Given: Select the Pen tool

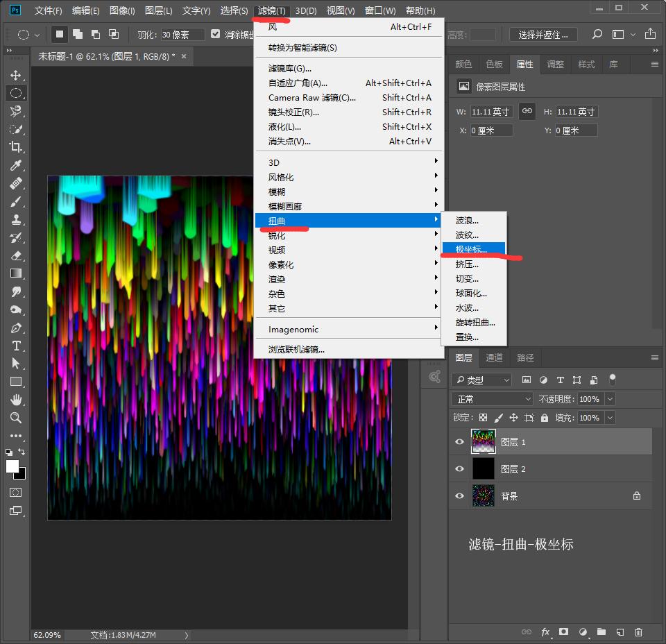Looking at the screenshot, I should click(x=15, y=328).
